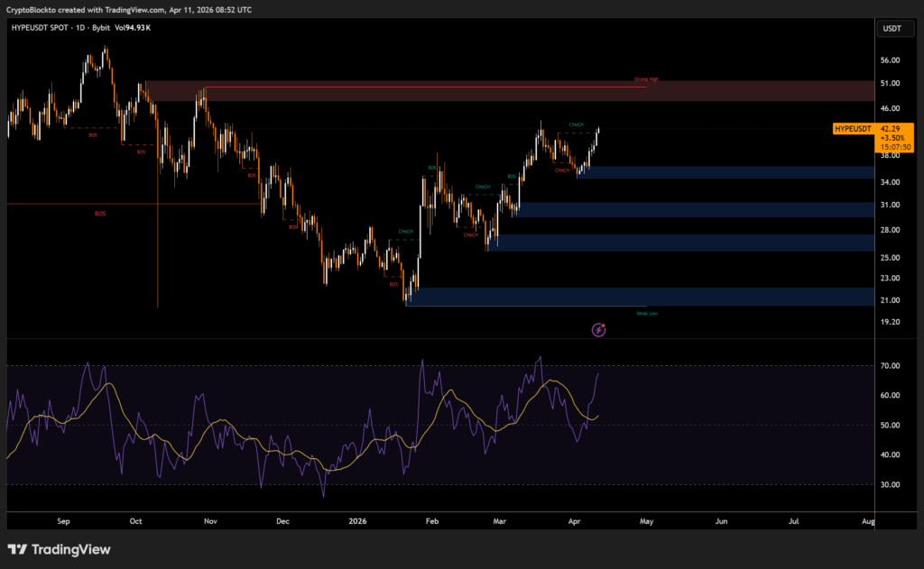The image size is (924, 569).
Task: Click the 70.00 RSI scale level
Action: click(x=889, y=366)
